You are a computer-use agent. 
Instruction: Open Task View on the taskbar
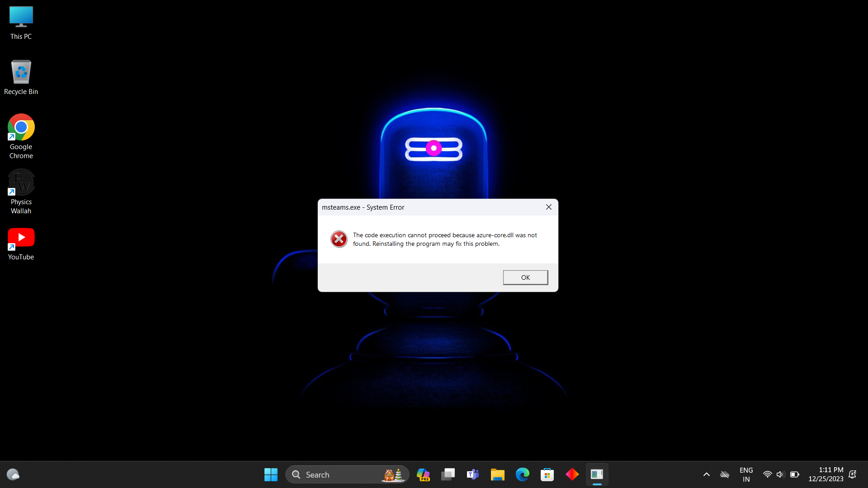448,474
